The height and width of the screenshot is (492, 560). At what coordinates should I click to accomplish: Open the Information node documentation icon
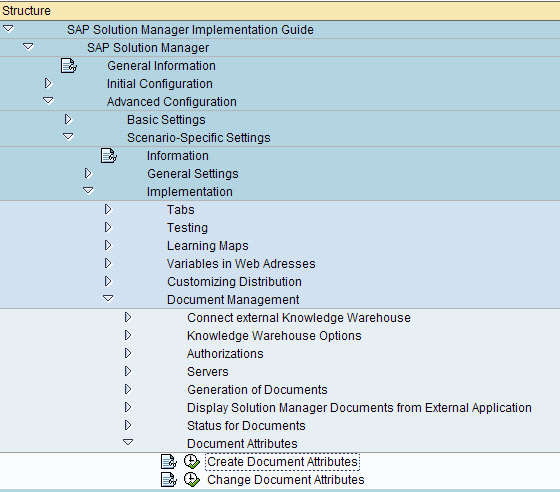[x=109, y=156]
